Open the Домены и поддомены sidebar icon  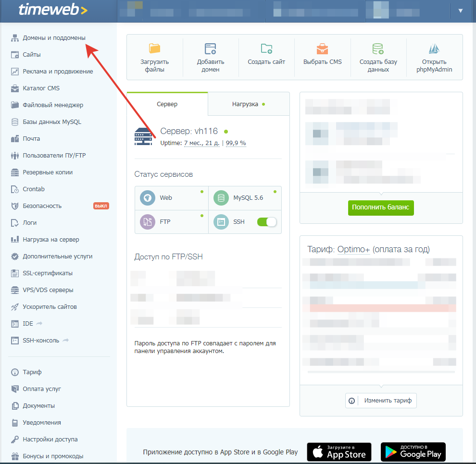[14, 38]
